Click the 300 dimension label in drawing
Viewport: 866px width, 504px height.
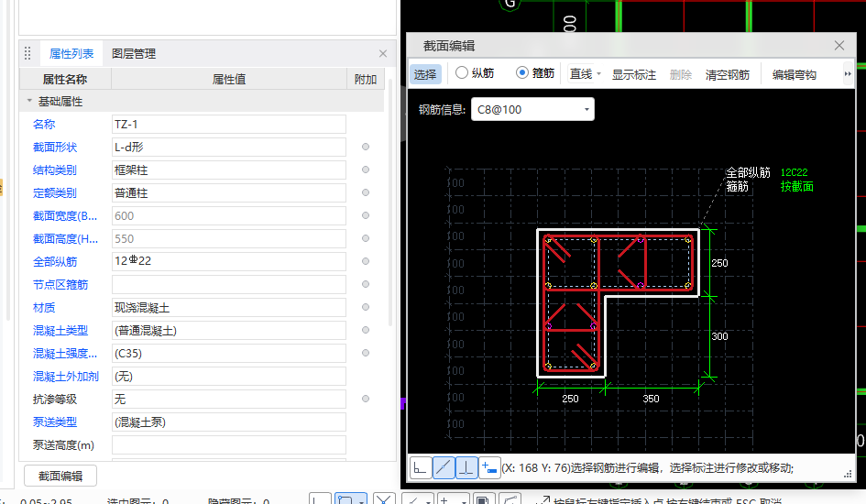pos(719,336)
